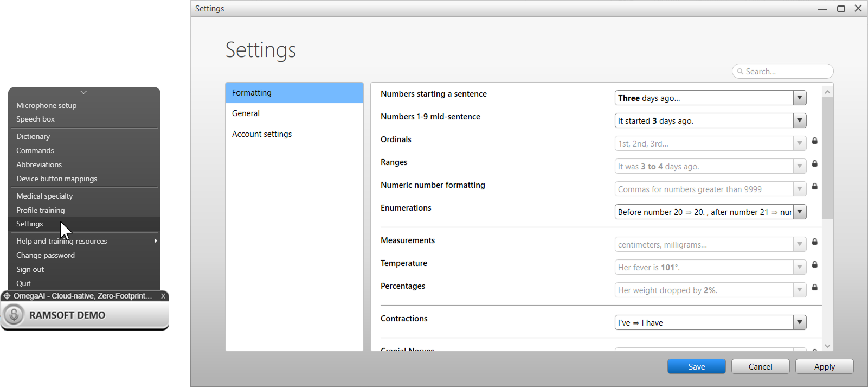Click the Apply button
The width and height of the screenshot is (868, 387).
[x=824, y=366]
